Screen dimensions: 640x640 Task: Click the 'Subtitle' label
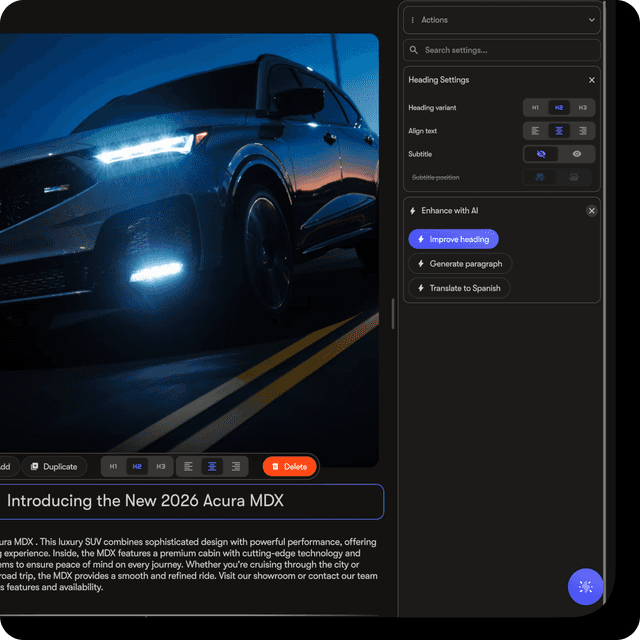[x=420, y=154]
